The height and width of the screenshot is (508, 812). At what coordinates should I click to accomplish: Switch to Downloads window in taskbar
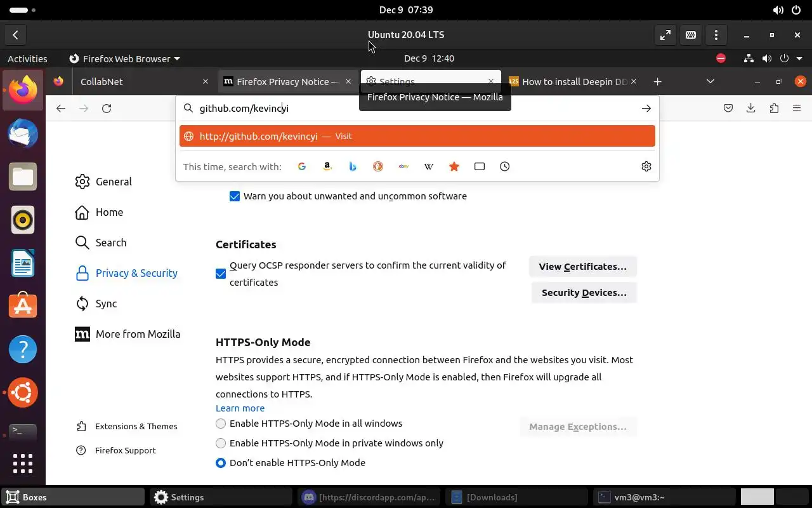[x=515, y=497]
